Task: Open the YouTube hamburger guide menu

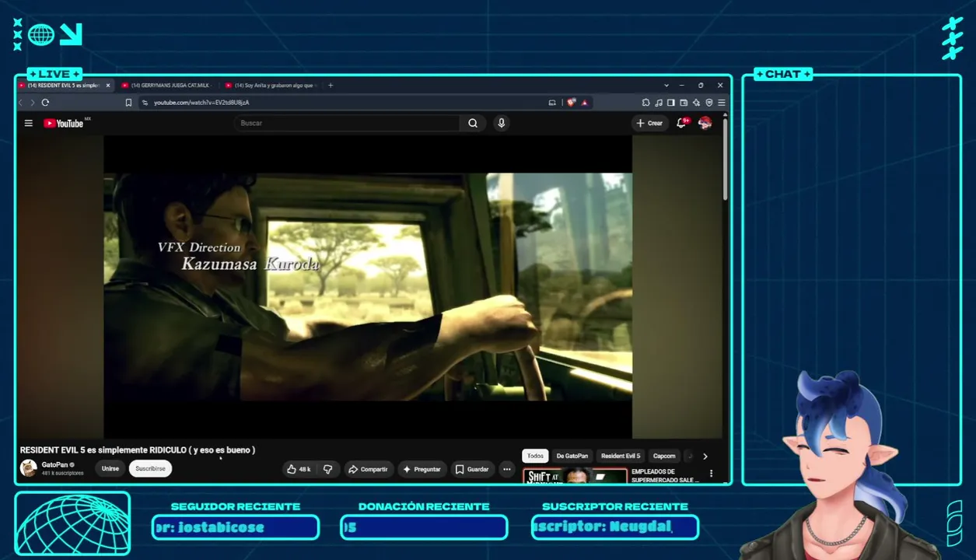Action: 28,123
